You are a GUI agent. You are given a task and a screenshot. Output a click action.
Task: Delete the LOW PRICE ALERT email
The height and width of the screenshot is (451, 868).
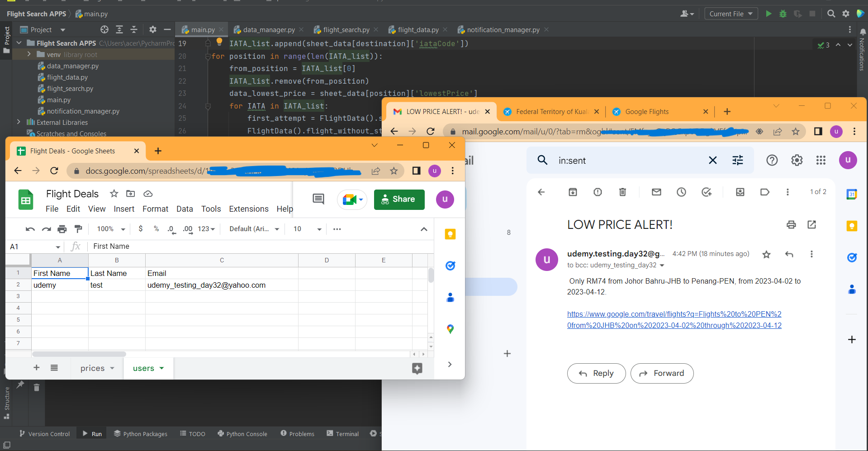(x=622, y=192)
